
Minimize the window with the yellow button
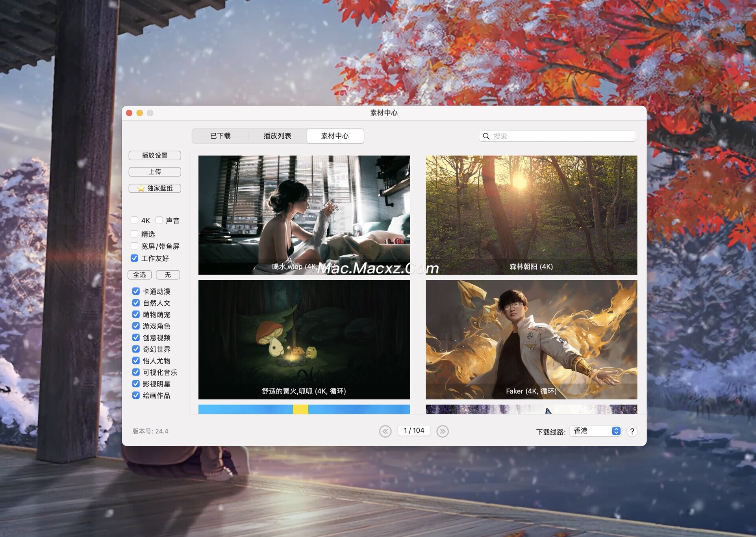coord(139,113)
